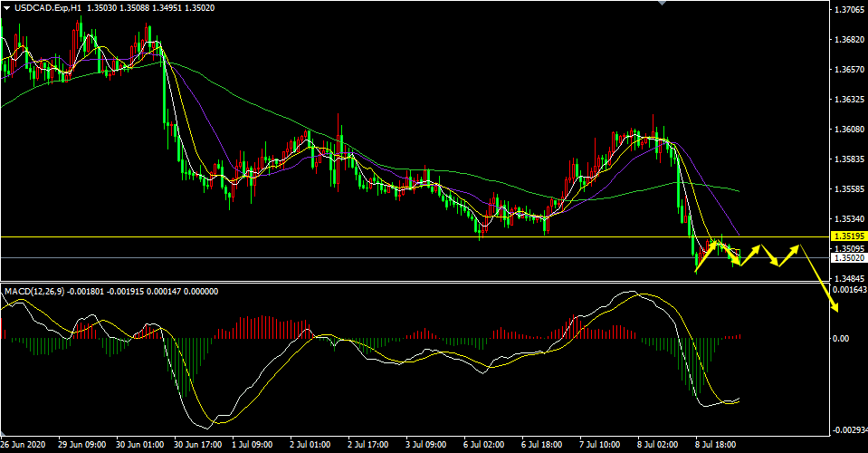Click the 30 Jun 01:00 time label
The image size is (868, 453).
pyautogui.click(x=140, y=445)
